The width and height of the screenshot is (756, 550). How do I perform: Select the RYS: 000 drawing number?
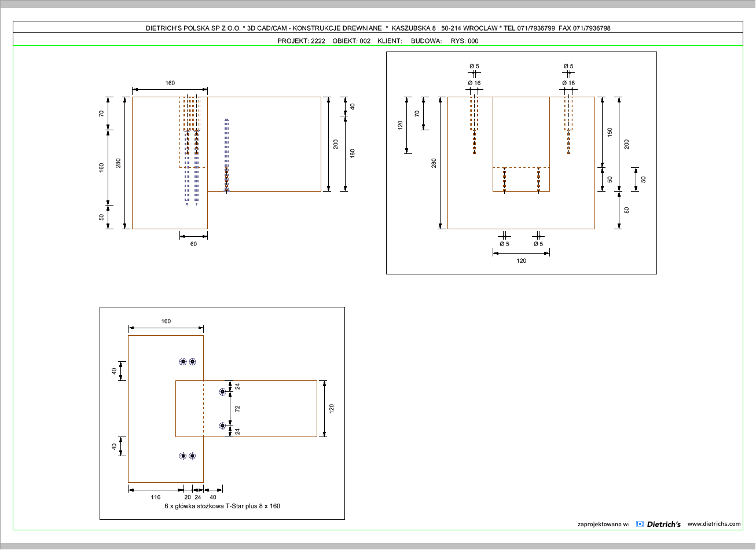[x=464, y=41]
